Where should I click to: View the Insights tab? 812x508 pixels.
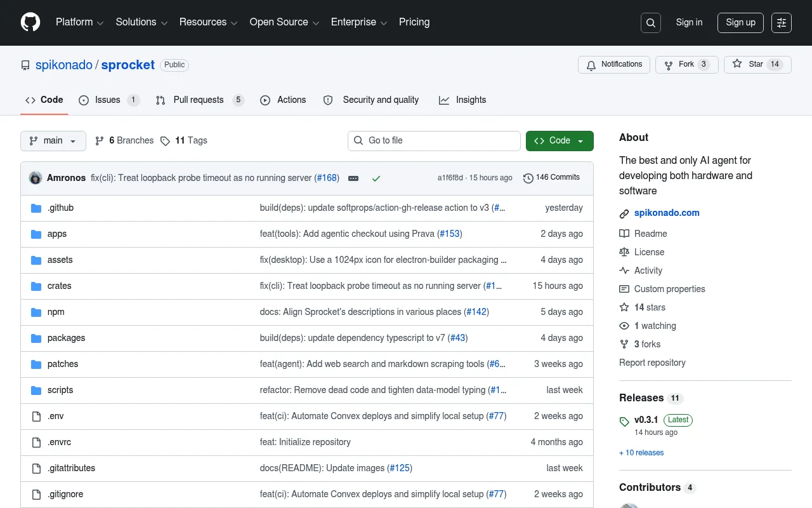click(462, 100)
